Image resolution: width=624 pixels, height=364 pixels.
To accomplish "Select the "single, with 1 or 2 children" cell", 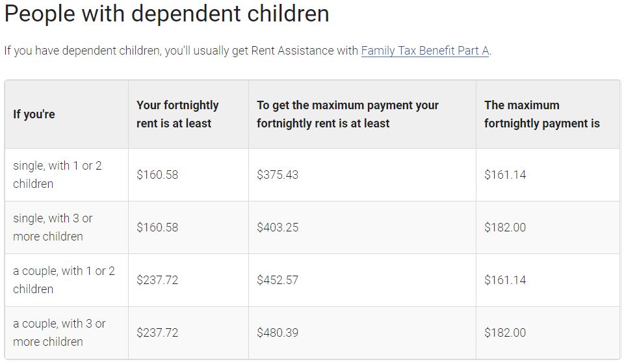I will coord(57,175).
